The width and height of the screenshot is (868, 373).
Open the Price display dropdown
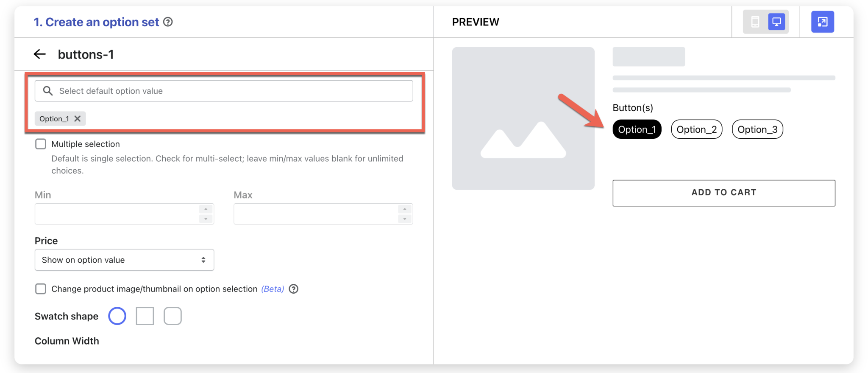124,260
